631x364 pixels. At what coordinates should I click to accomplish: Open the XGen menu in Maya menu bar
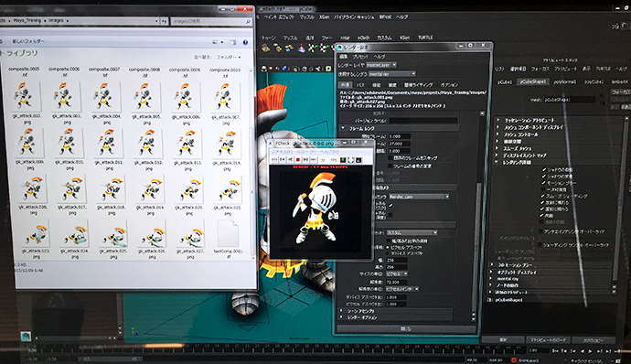pos(324,16)
